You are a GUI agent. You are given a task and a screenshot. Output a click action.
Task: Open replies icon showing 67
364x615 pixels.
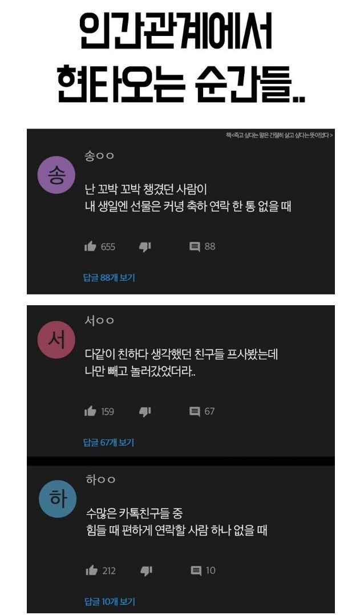point(195,411)
